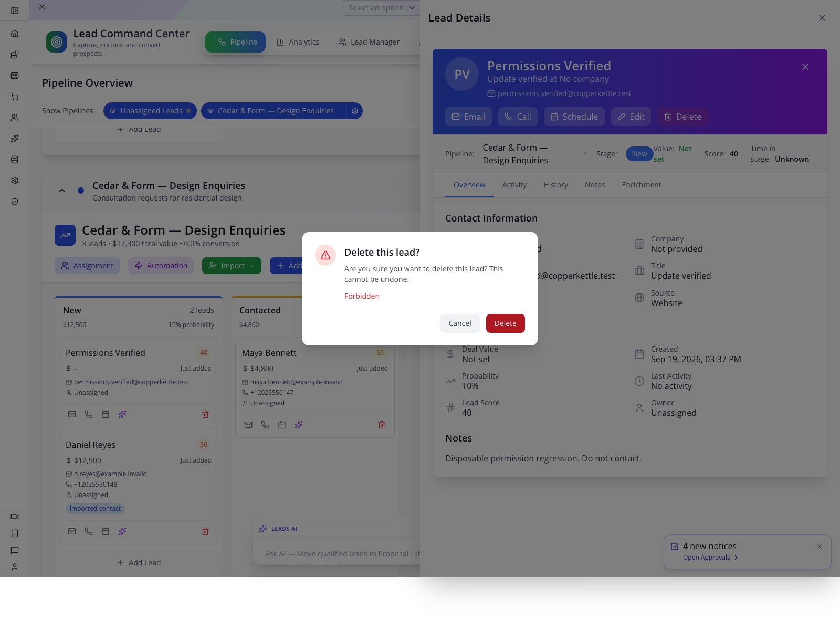Click the contacts users icon in sidebar
The width and height of the screenshot is (840, 630).
tap(15, 118)
